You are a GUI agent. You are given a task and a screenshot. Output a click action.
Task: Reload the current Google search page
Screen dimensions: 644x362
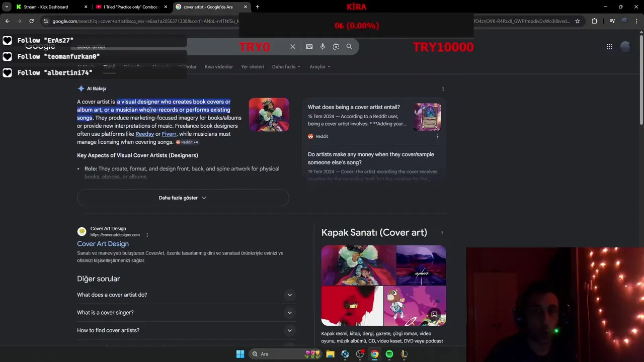(x=31, y=21)
